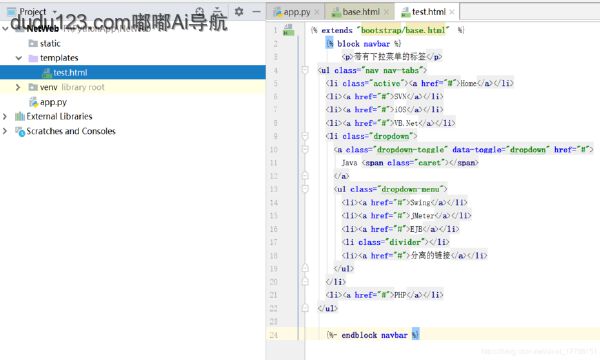Click the app.py Python file icon in tree

tap(34, 102)
